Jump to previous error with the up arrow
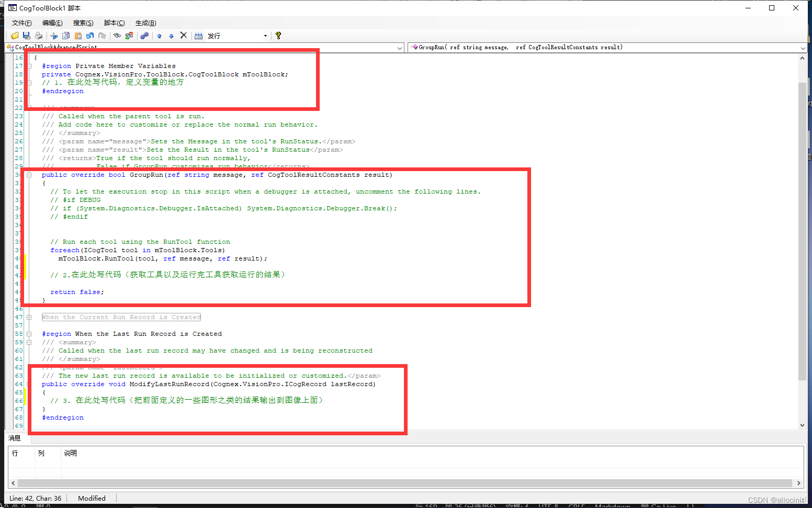812x508 pixels. (159, 36)
